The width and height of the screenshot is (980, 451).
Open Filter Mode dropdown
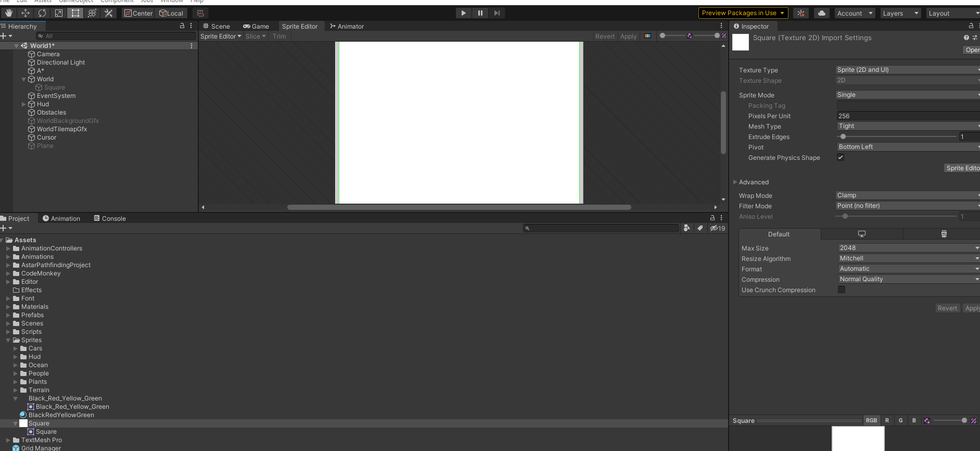[x=908, y=206]
